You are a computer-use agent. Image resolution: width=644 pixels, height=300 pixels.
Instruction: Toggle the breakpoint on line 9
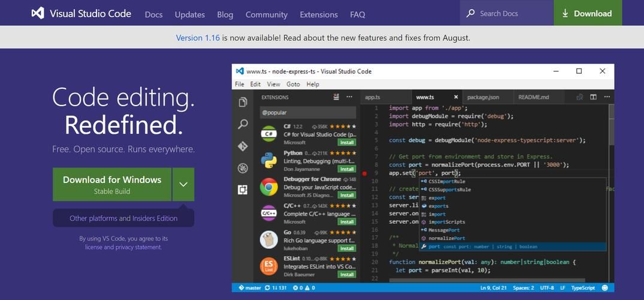pyautogui.click(x=364, y=173)
